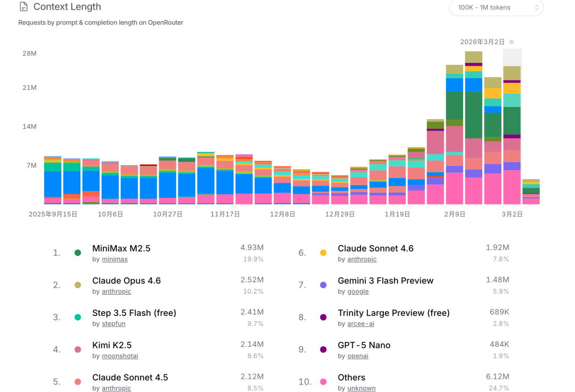This screenshot has width=575, height=392.
Task: Open the arcee-ai author link
Action: point(361,324)
